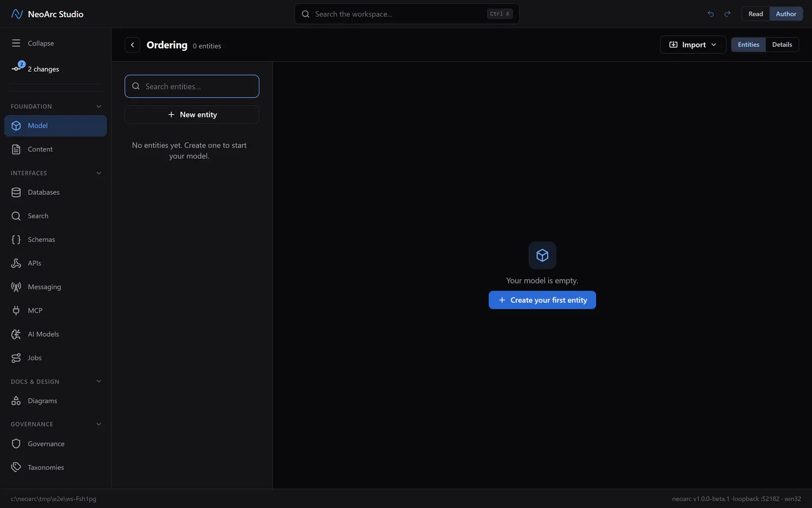Click the workspace path in status bar
Image resolution: width=812 pixels, height=508 pixels.
[54, 499]
